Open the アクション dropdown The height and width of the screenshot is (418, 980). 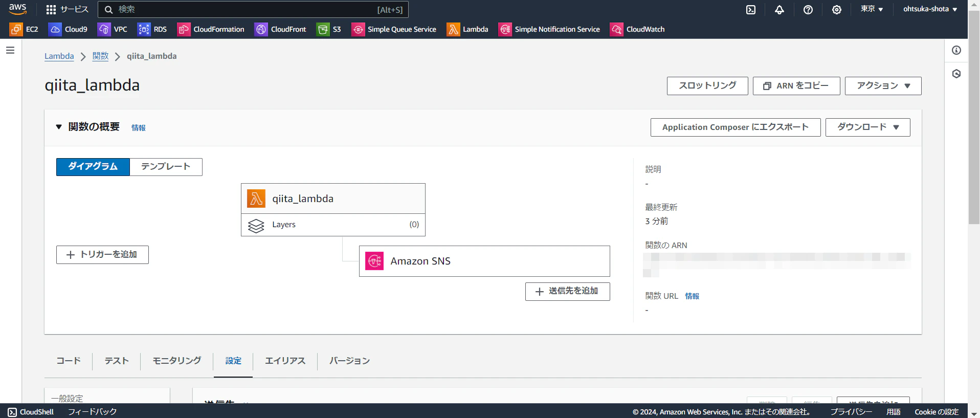pos(883,86)
